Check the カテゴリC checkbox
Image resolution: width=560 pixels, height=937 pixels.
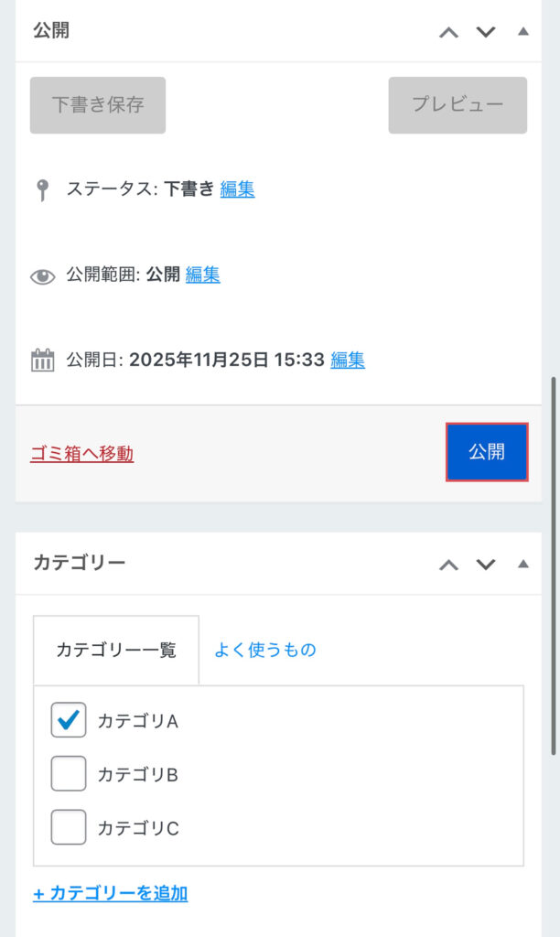[69, 828]
